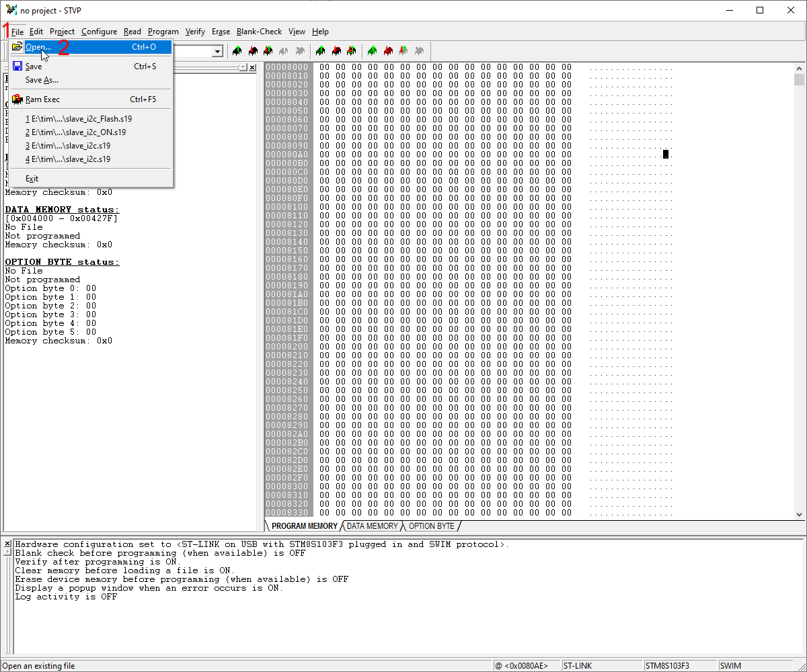Open recent file slave_i2c_Flash.s19
This screenshot has width=807, height=672.
[x=79, y=118]
